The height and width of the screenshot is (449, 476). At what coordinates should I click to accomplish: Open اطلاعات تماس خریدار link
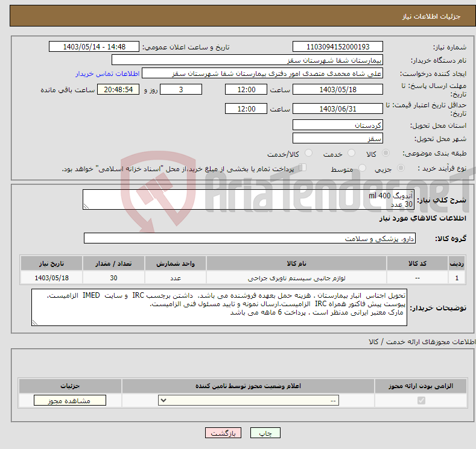107,74
